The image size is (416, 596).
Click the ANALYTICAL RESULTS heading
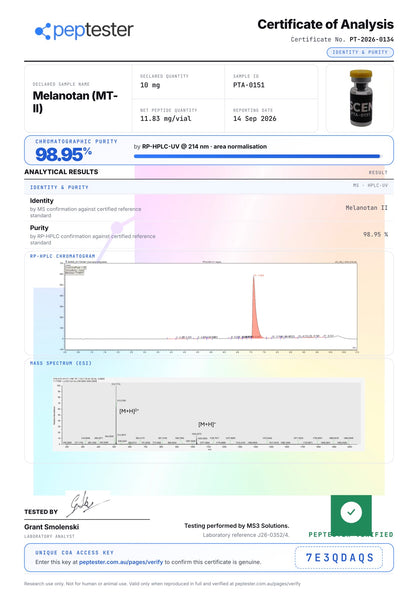61,172
